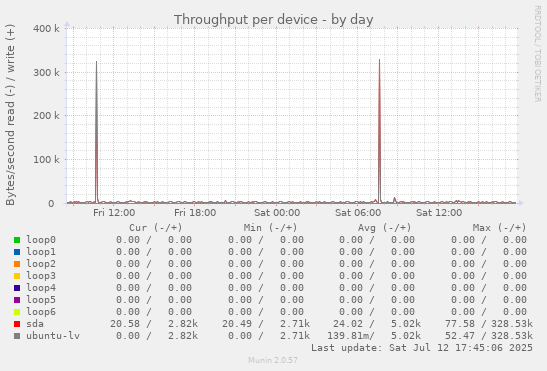Screen dimensions: 547x371
Task: Click the 'Sat 00:00' x-axis label
Action: pos(277,213)
